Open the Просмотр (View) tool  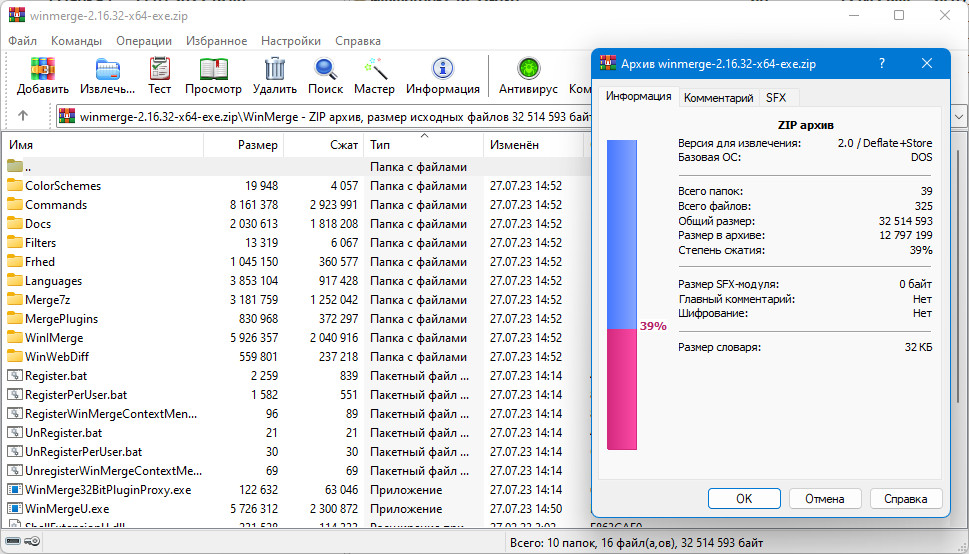[x=213, y=68]
